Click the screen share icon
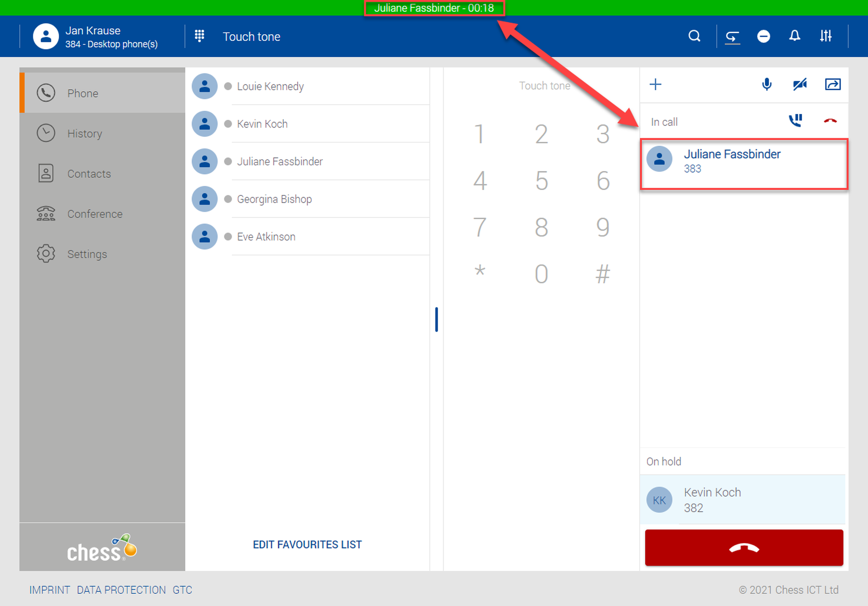The width and height of the screenshot is (868, 606). click(832, 84)
